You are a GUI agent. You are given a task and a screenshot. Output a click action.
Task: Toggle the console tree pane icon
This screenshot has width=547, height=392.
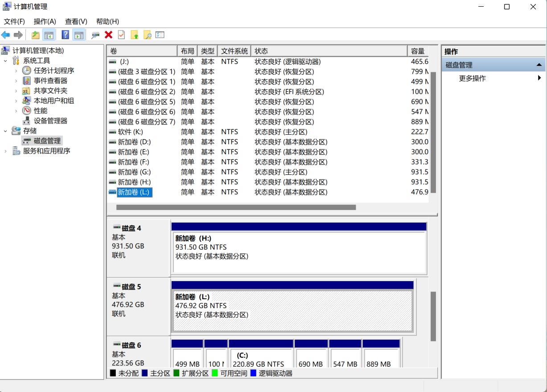[49, 35]
